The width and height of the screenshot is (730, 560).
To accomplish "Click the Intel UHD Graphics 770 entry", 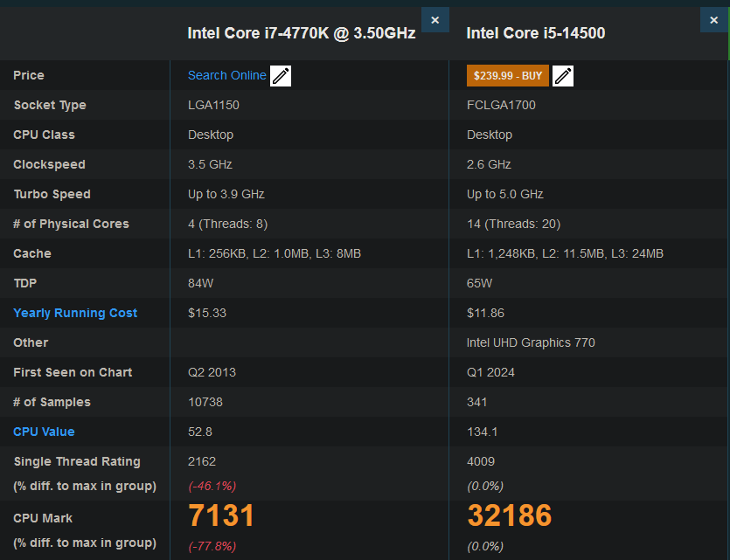I will [x=534, y=342].
